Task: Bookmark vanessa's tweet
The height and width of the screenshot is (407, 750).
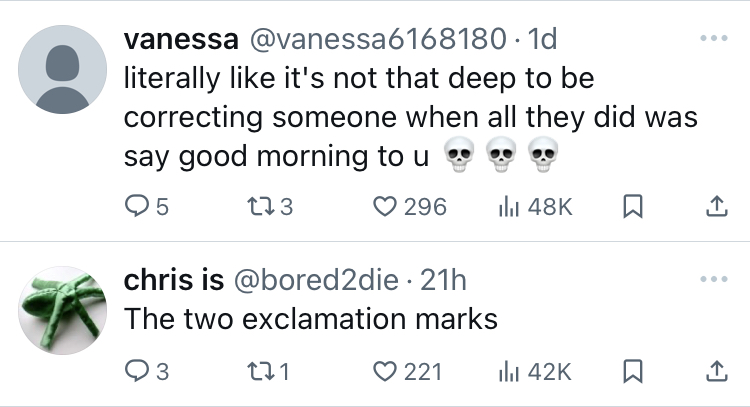Action: pyautogui.click(x=633, y=207)
